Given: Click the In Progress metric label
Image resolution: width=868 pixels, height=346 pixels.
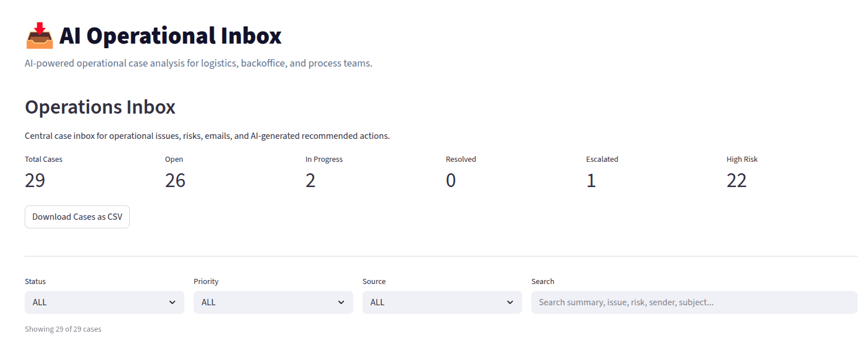Looking at the screenshot, I should 324,160.
